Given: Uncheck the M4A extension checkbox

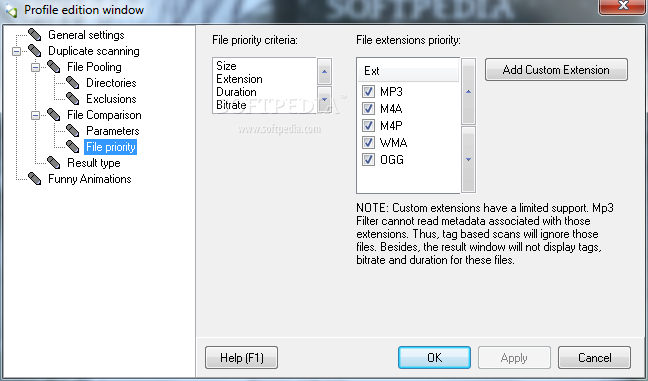Looking at the screenshot, I should [368, 108].
